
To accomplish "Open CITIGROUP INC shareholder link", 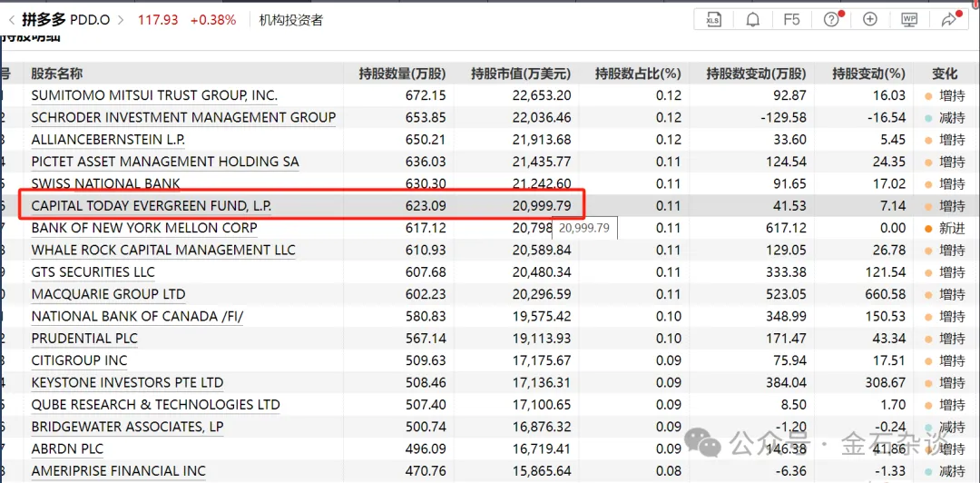I will point(79,360).
